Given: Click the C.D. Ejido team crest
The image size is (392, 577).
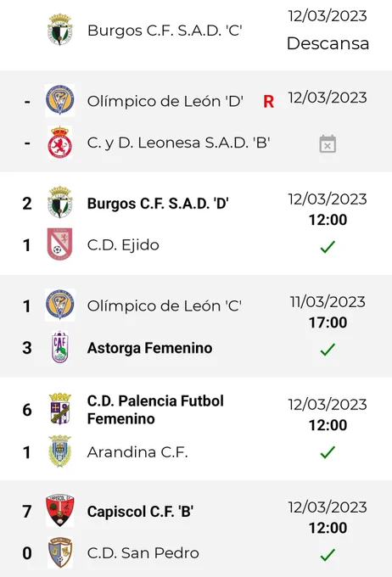Looking at the screenshot, I should 60,244.
